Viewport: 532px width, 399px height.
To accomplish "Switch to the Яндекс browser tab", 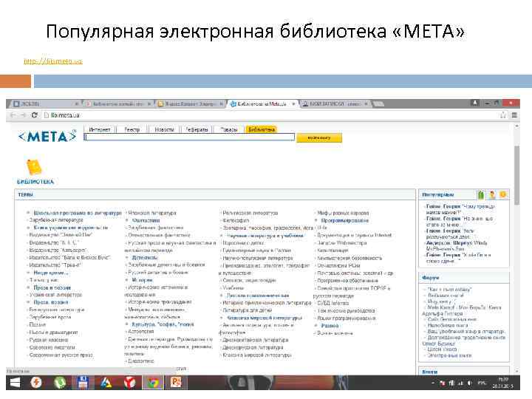I will point(190,104).
